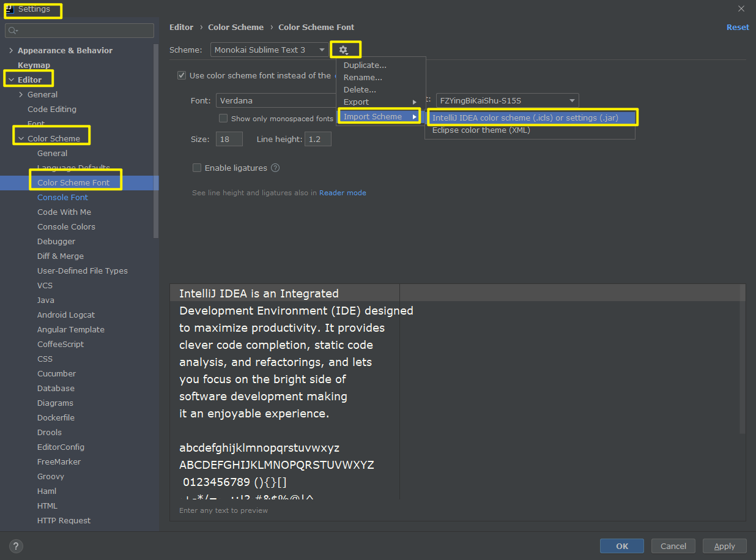756x560 pixels.
Task: Click the Reset link
Action: [738, 27]
